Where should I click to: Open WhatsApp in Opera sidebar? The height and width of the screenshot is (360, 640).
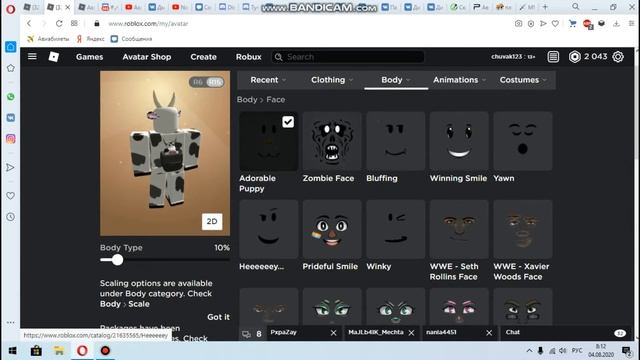coord(11,97)
